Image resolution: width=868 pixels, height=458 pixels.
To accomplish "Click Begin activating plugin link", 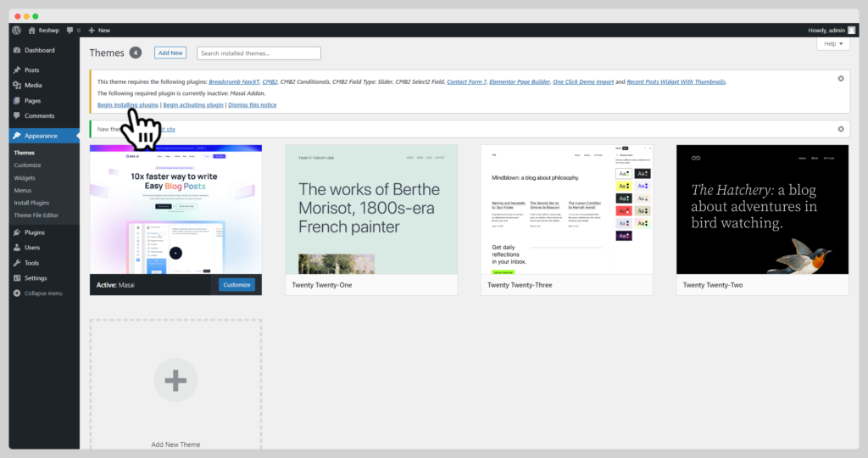I will pos(193,104).
